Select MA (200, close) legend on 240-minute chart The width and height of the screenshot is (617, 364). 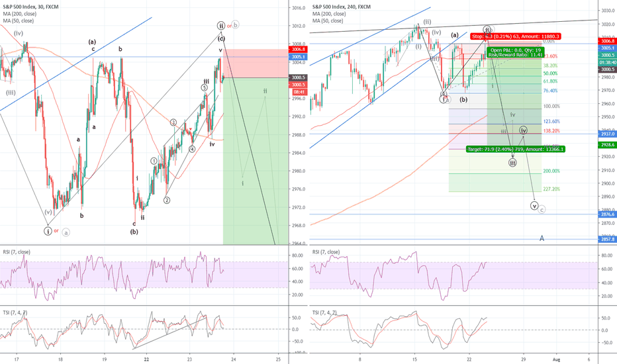click(329, 14)
